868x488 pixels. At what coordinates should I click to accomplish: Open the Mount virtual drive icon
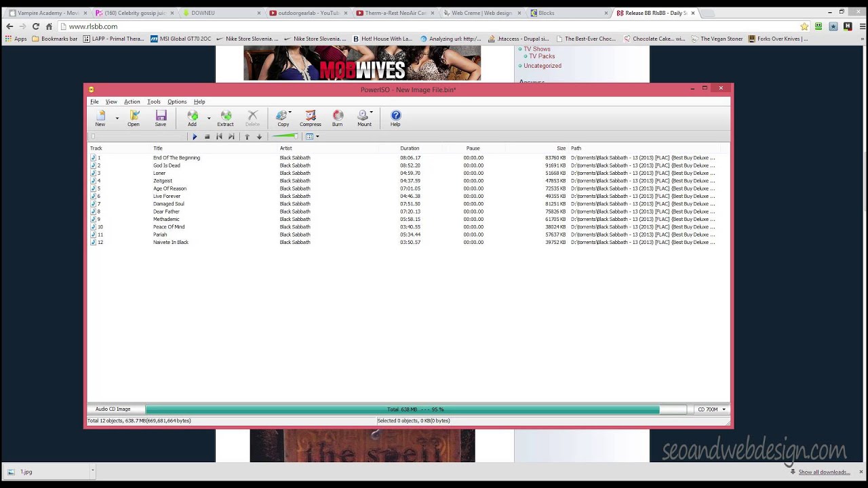pyautogui.click(x=365, y=119)
